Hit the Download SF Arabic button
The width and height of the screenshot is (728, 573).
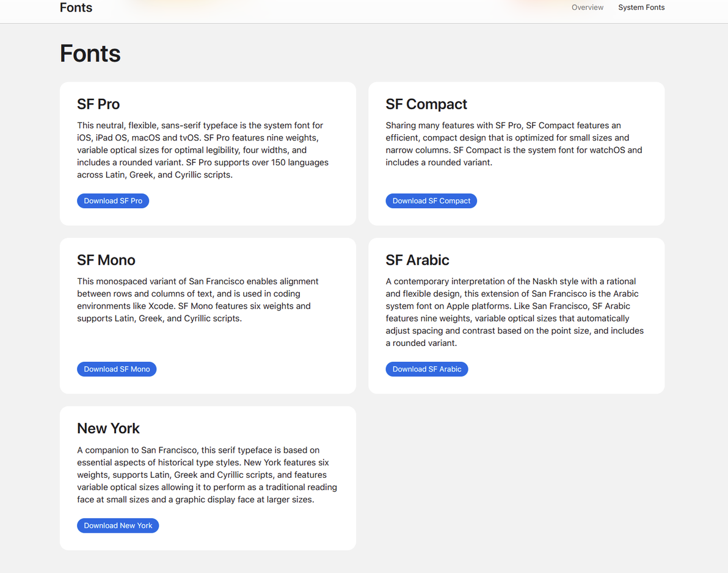coord(427,369)
